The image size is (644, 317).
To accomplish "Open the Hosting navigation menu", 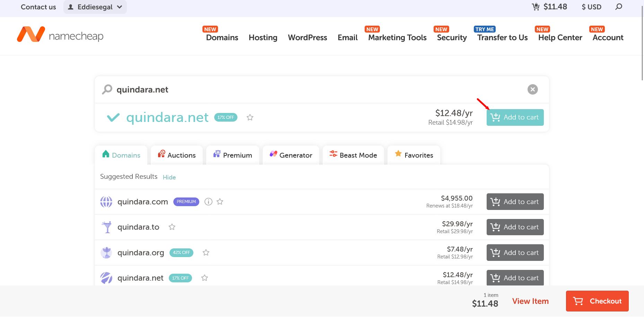I will [263, 37].
